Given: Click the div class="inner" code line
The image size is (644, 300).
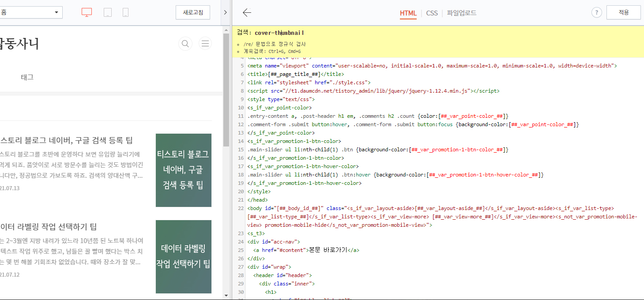Looking at the screenshot, I should [287, 284].
